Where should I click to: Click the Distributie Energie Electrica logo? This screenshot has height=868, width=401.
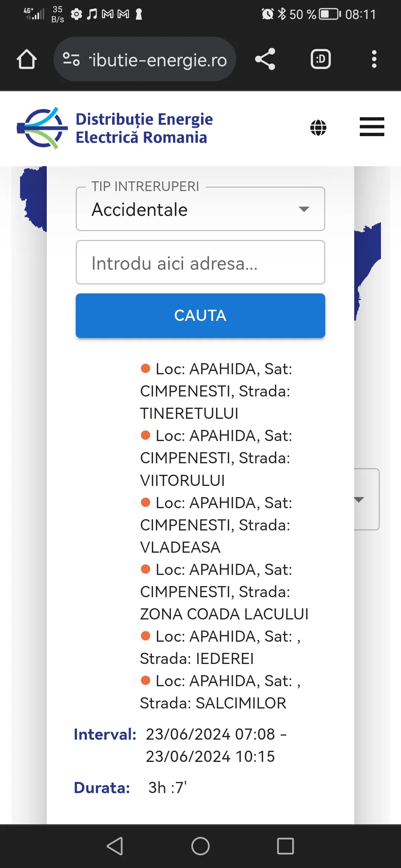tap(115, 128)
